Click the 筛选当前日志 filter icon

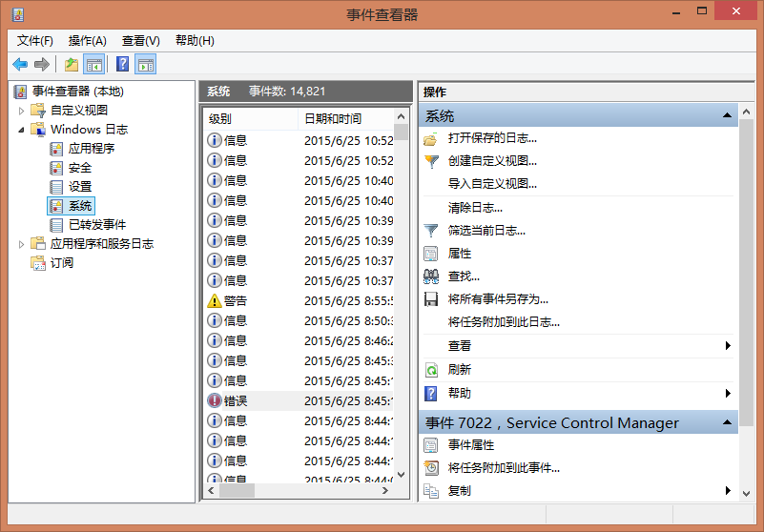pos(431,231)
